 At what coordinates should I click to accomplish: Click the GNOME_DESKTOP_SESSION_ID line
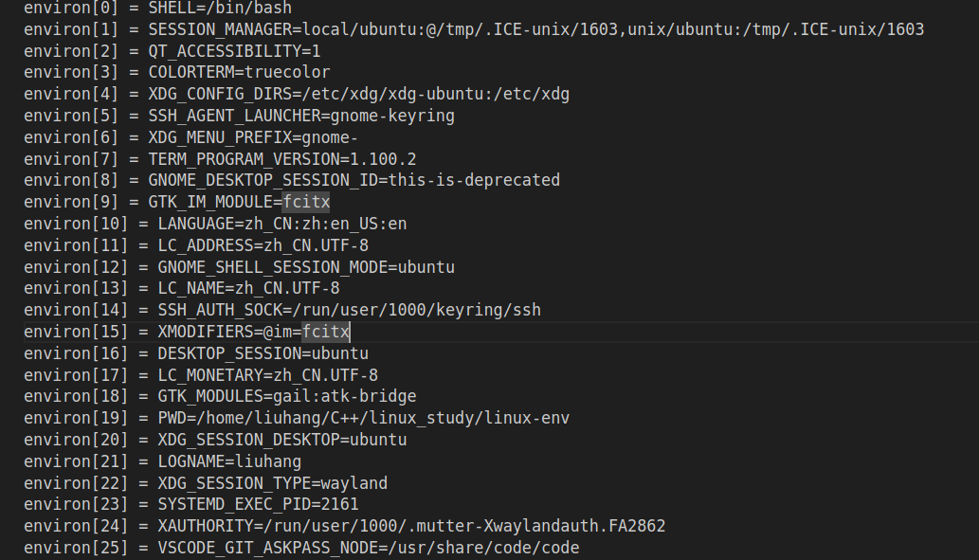click(x=292, y=180)
